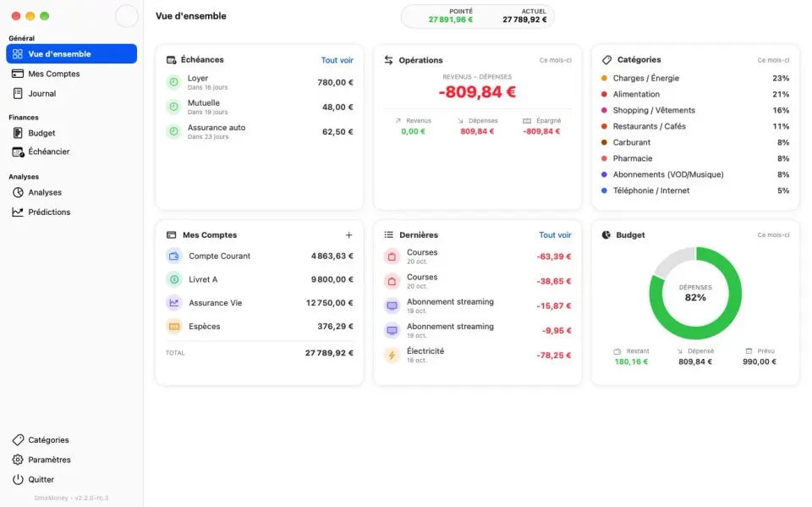Click the Assurance auto clock icon

click(174, 132)
